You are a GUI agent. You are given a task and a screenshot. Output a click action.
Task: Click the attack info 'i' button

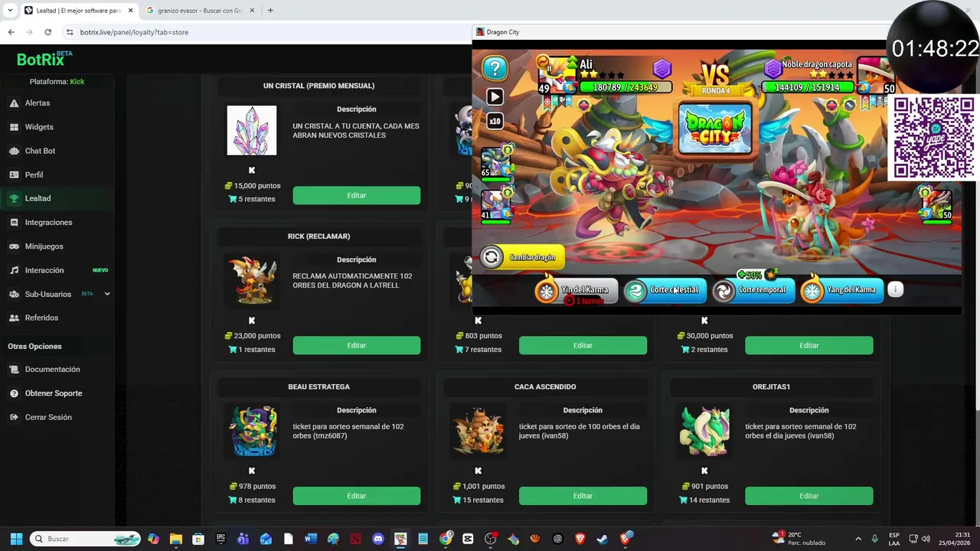(x=895, y=289)
